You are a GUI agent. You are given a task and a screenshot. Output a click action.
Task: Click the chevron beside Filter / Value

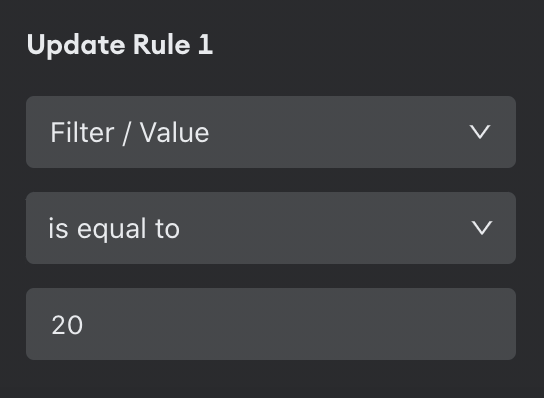(480, 132)
